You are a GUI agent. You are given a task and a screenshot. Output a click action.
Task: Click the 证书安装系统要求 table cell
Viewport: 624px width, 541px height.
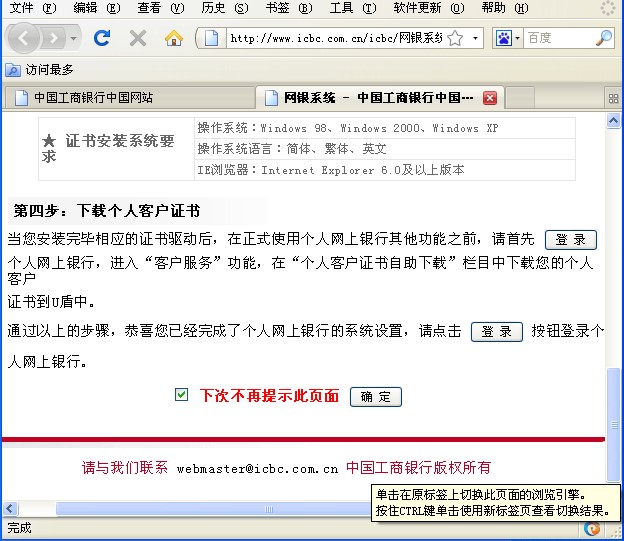pos(116,148)
